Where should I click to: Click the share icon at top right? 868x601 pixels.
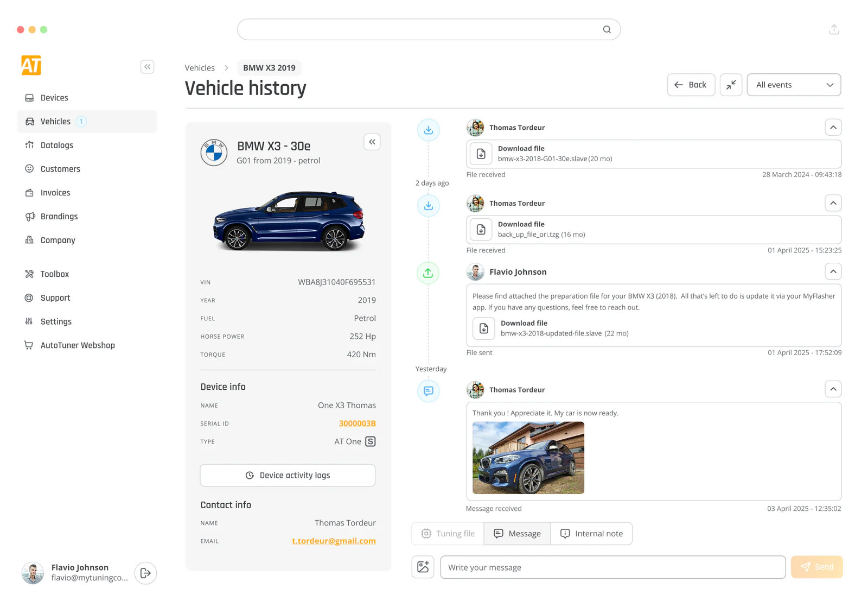[834, 29]
